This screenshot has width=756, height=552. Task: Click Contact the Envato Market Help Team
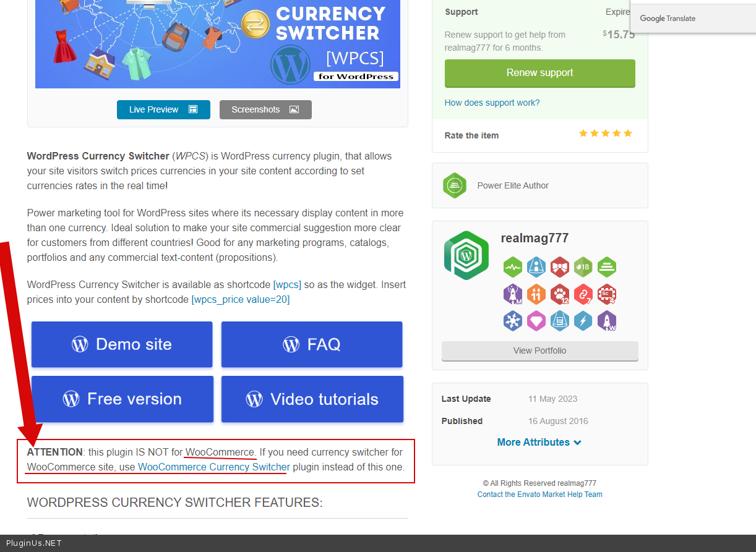point(539,495)
